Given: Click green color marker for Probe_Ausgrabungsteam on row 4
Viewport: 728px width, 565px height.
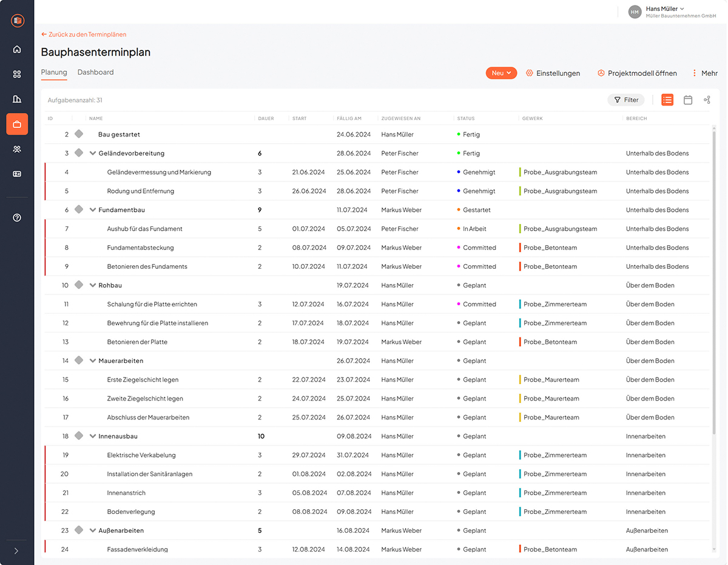Looking at the screenshot, I should point(521,172).
